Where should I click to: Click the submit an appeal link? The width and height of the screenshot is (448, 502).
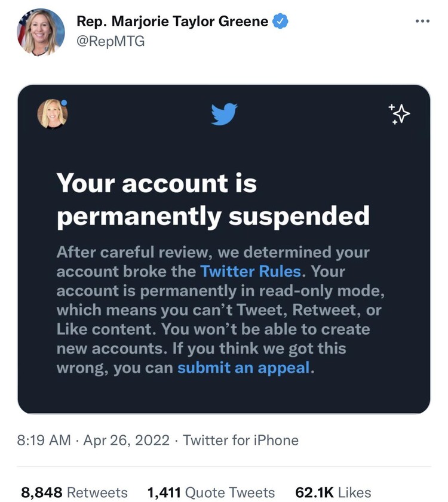pyautogui.click(x=244, y=368)
